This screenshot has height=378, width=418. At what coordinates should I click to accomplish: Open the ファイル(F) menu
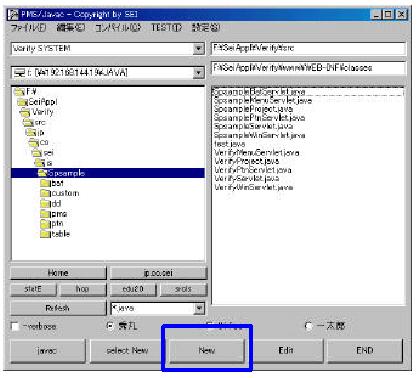click(29, 28)
